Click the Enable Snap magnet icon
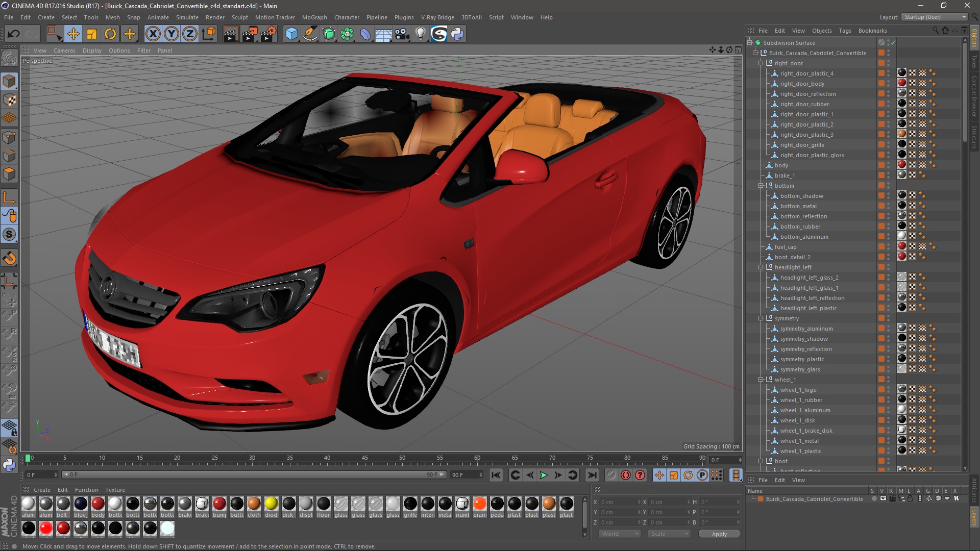 click(9, 258)
